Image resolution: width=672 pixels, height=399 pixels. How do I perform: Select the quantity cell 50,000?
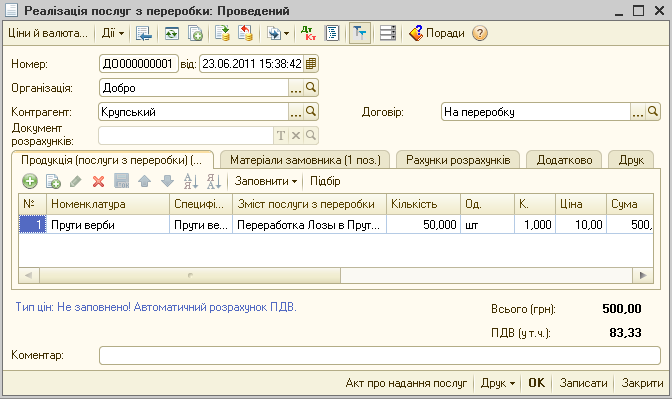(423, 225)
